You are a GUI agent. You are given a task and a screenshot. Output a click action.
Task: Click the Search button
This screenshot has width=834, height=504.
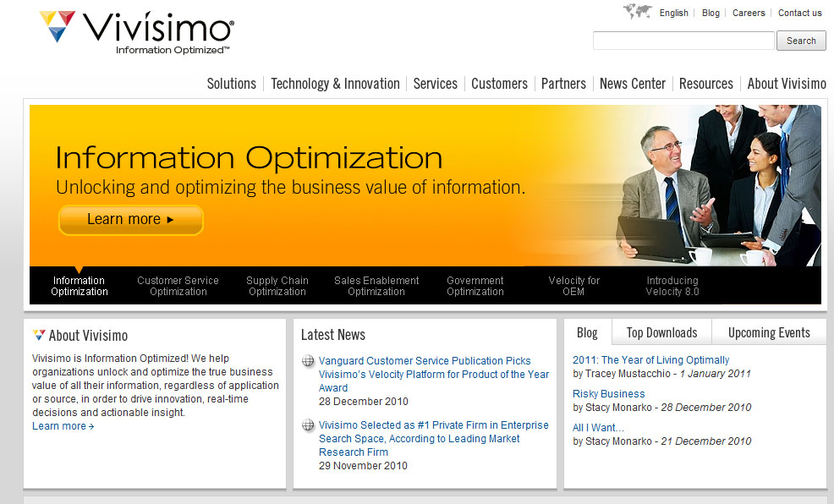[801, 41]
